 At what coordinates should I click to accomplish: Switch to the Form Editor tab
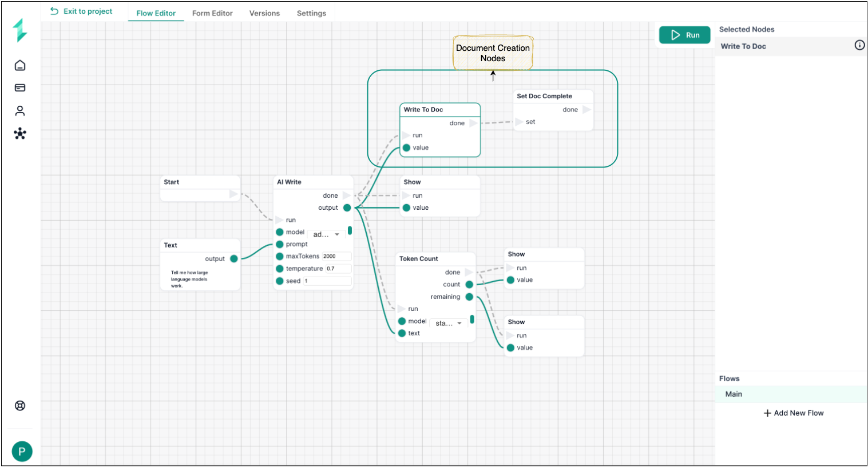pos(212,13)
